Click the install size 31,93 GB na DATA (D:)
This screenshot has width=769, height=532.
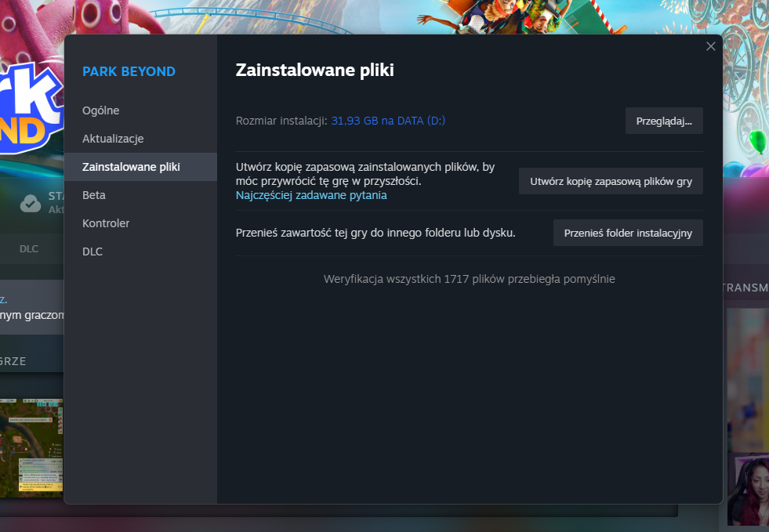[x=388, y=121]
